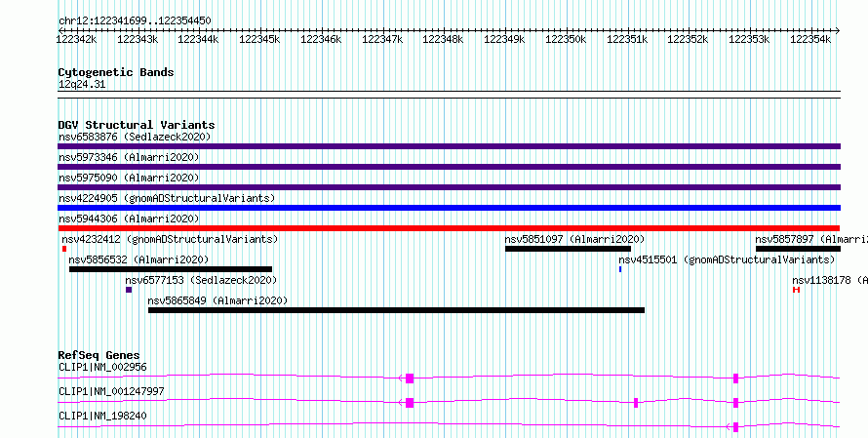
Task: Click the tiny blue nsv4515501 marker
Action: click(x=620, y=269)
